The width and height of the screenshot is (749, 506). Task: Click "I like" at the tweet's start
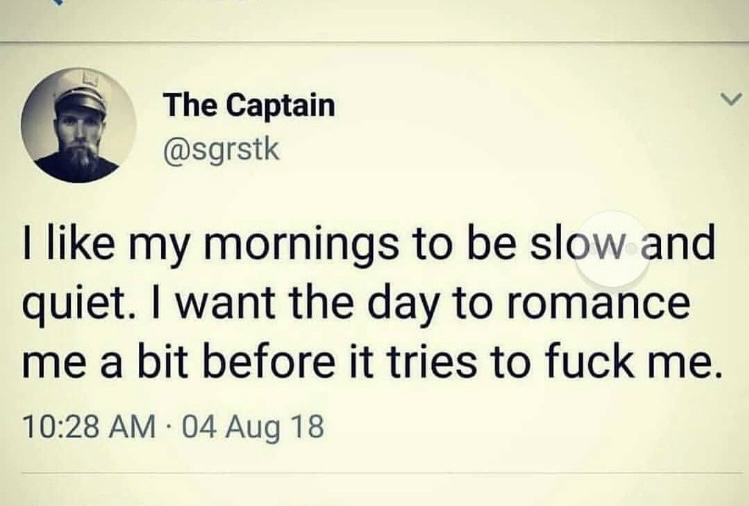[59, 246]
